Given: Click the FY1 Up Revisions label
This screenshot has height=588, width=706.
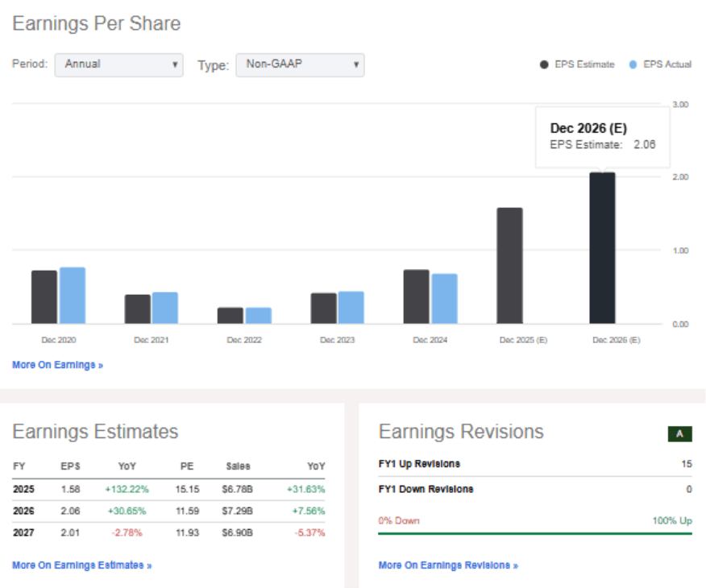Looking at the screenshot, I should pyautogui.click(x=419, y=464).
